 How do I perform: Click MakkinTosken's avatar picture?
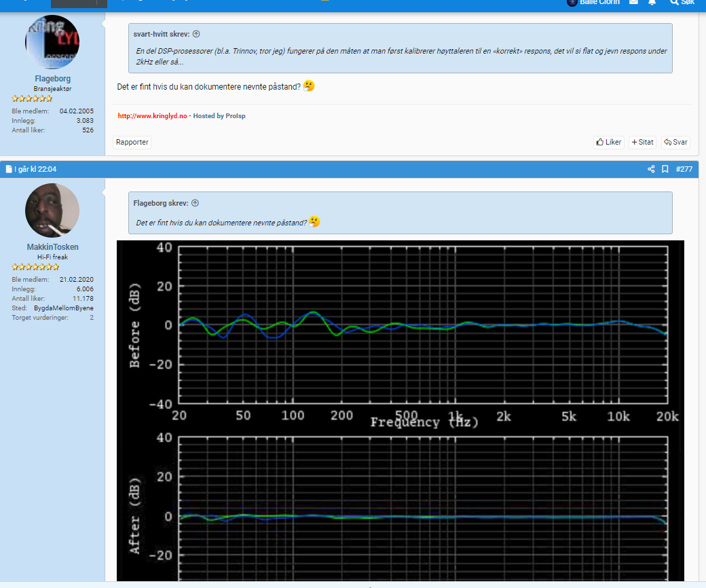point(52,210)
